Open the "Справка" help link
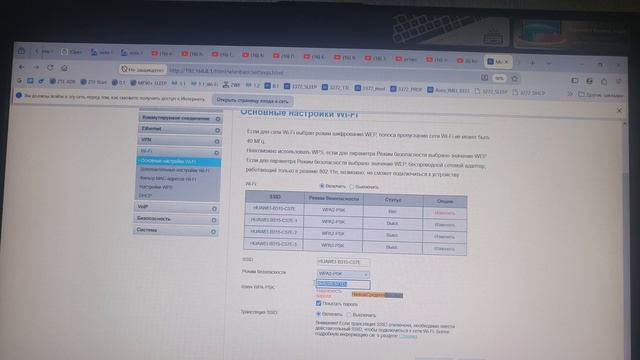This screenshot has height=360, width=640. pos(408,336)
